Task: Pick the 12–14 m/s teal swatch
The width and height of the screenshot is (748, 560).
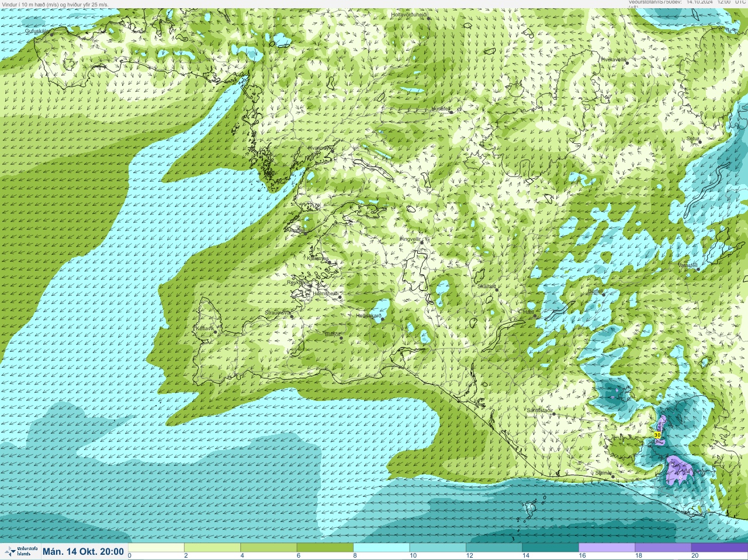Action: click(494, 548)
